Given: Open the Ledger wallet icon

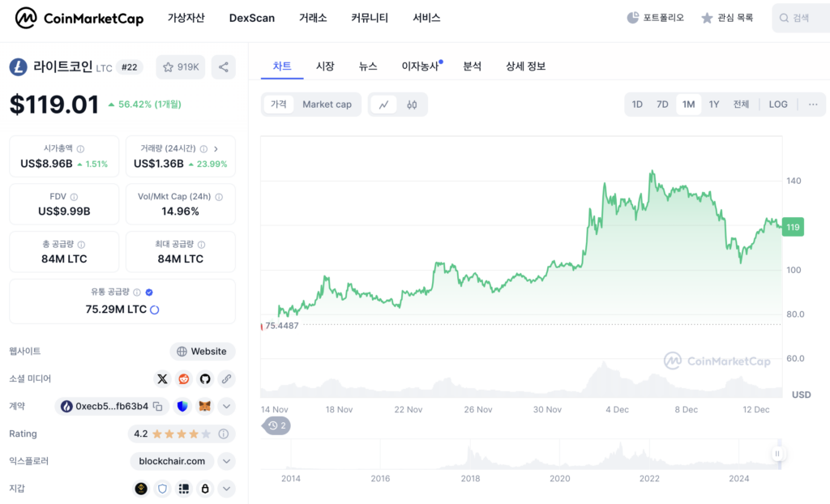Looking at the screenshot, I should pyautogui.click(x=184, y=489).
